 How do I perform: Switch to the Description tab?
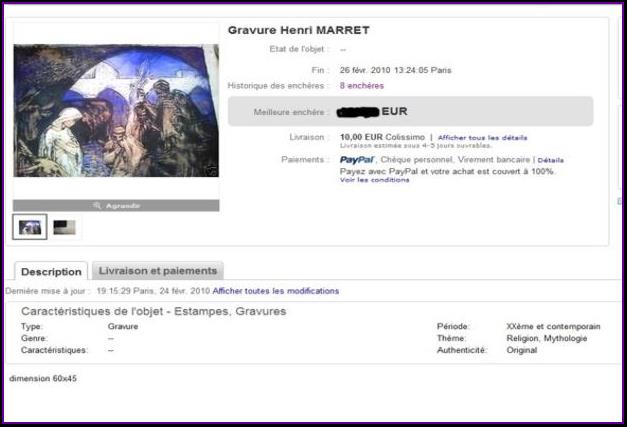point(51,271)
